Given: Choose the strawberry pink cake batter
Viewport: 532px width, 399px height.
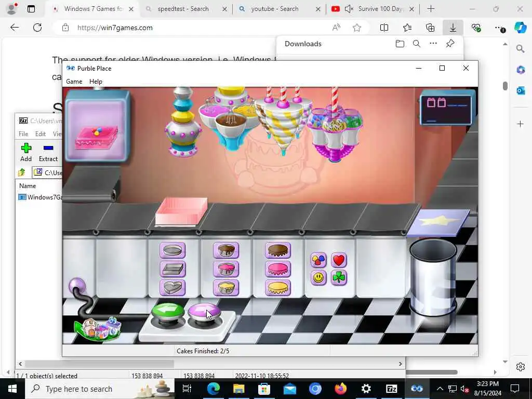Looking at the screenshot, I should point(226,270).
